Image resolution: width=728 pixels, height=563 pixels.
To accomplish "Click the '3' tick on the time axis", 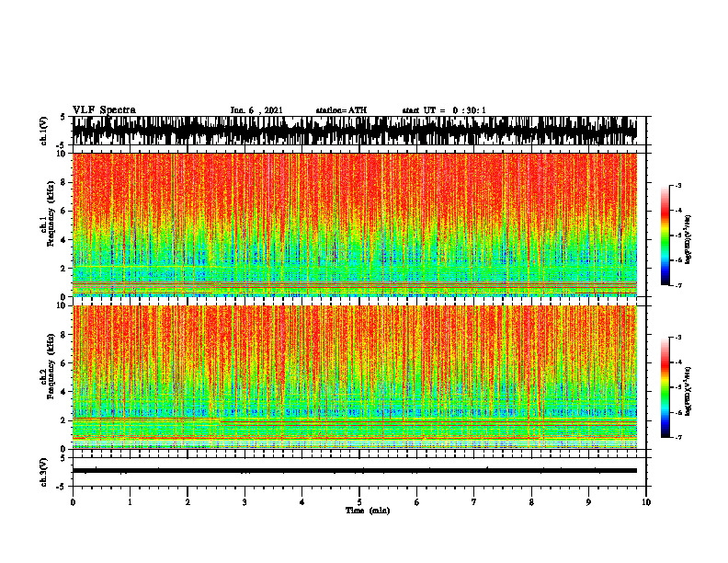I will pyautogui.click(x=245, y=502).
